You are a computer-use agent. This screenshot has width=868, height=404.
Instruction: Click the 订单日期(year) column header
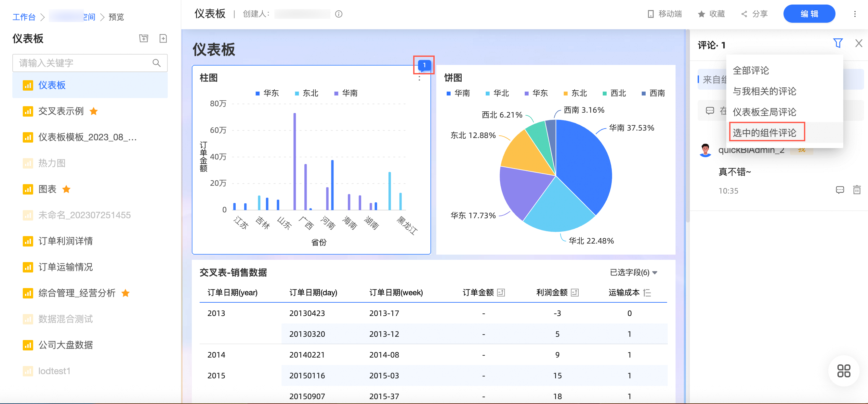[x=232, y=293]
